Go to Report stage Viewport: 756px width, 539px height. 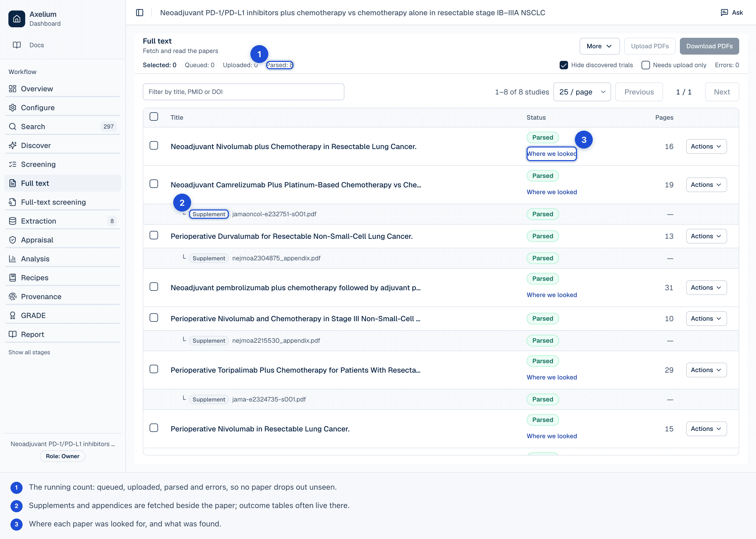[x=63, y=335]
